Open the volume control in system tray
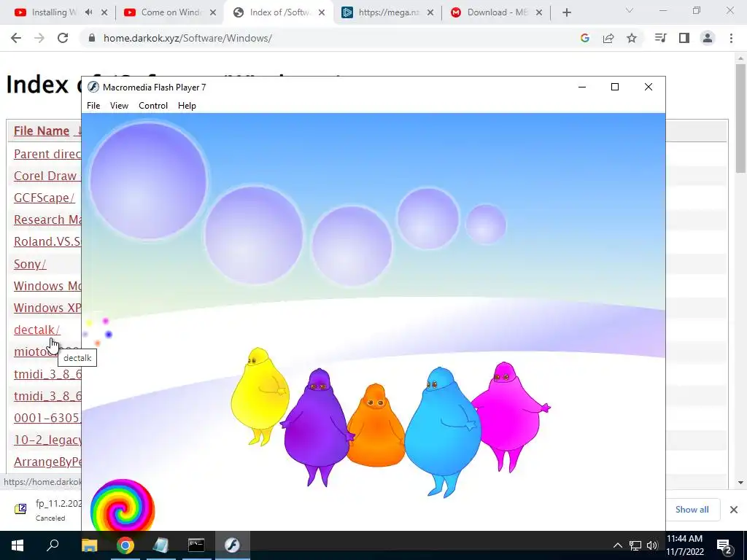The height and width of the screenshot is (560, 747). tap(652, 545)
